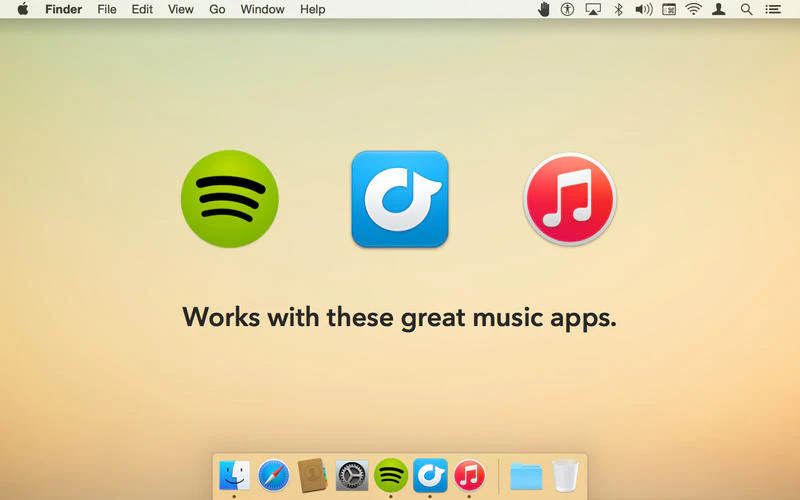Open Rdio from the Dock

coord(430,476)
